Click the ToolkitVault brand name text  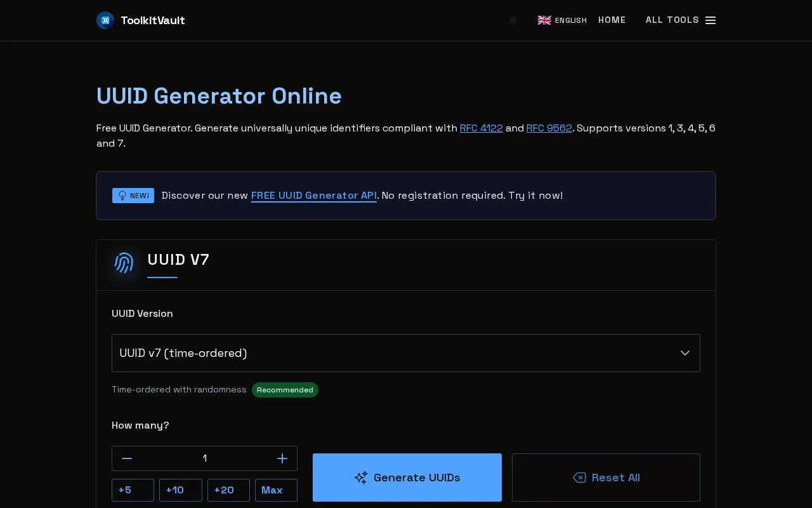click(x=153, y=20)
